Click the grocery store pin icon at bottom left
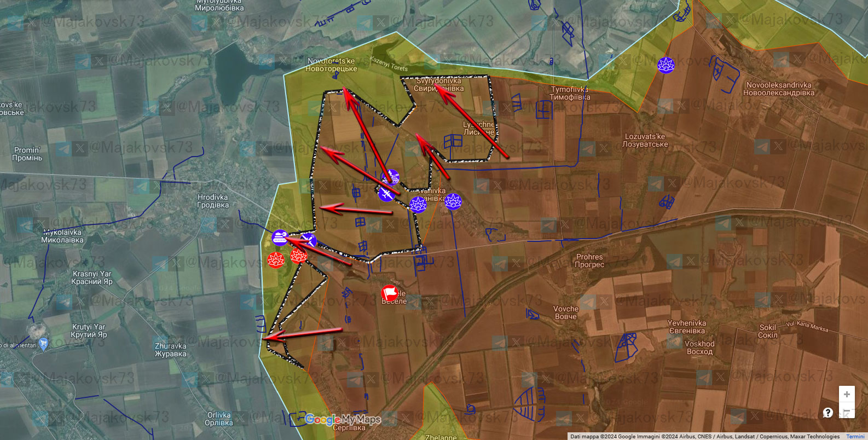This screenshot has height=440, width=868. (44, 344)
